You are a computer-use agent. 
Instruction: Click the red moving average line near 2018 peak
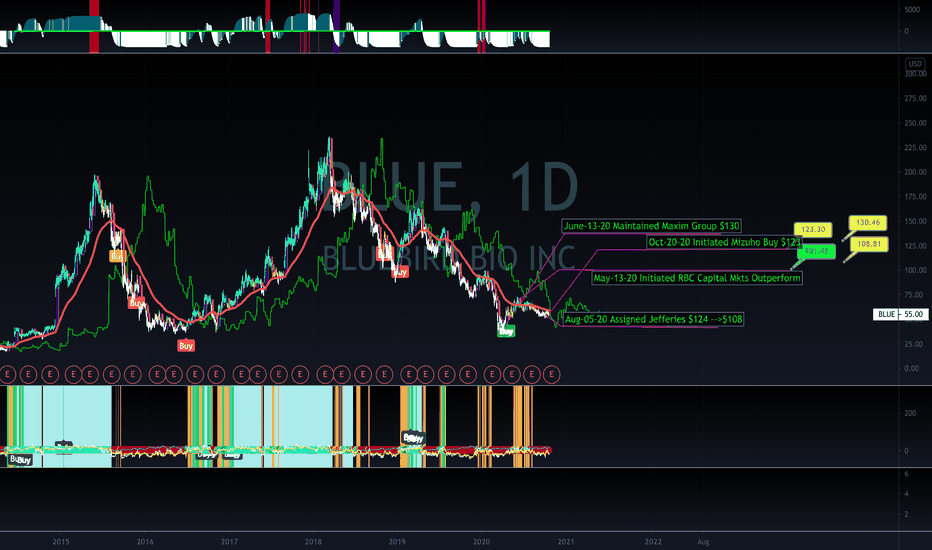click(x=333, y=190)
